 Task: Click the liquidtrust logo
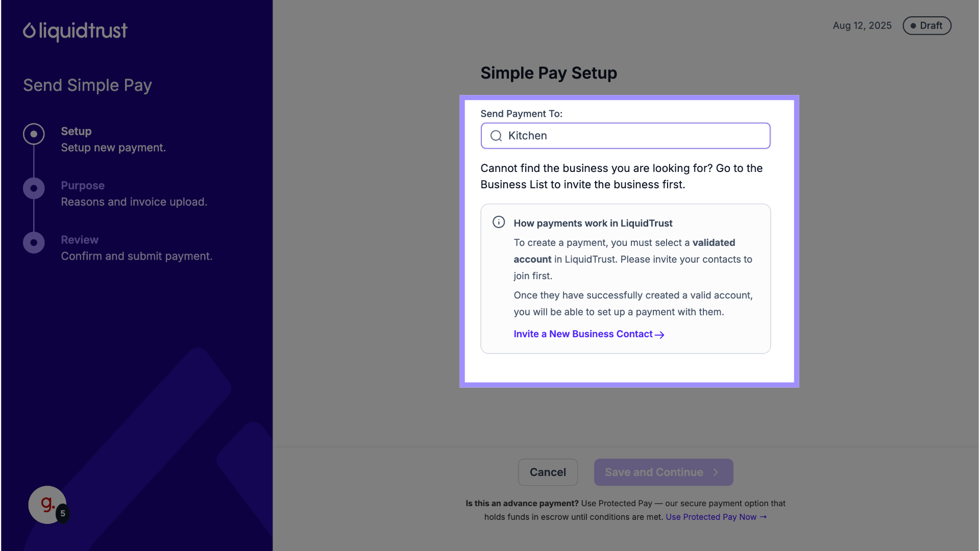(75, 31)
